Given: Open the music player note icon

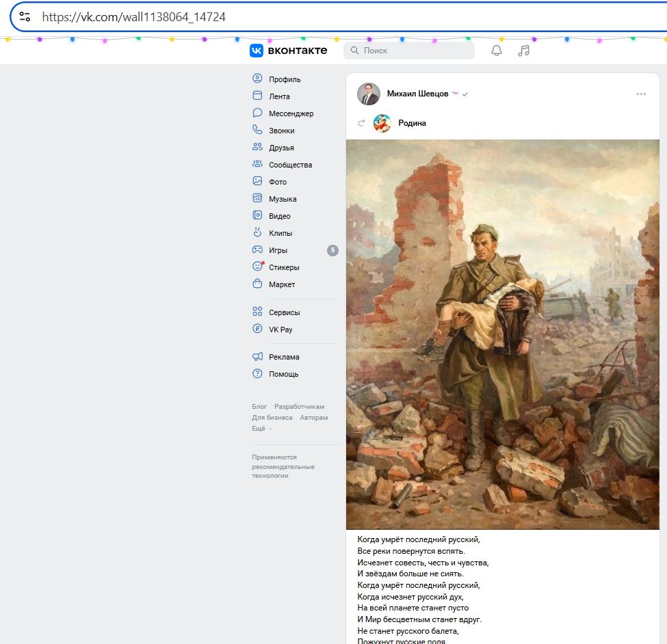Looking at the screenshot, I should (x=523, y=51).
